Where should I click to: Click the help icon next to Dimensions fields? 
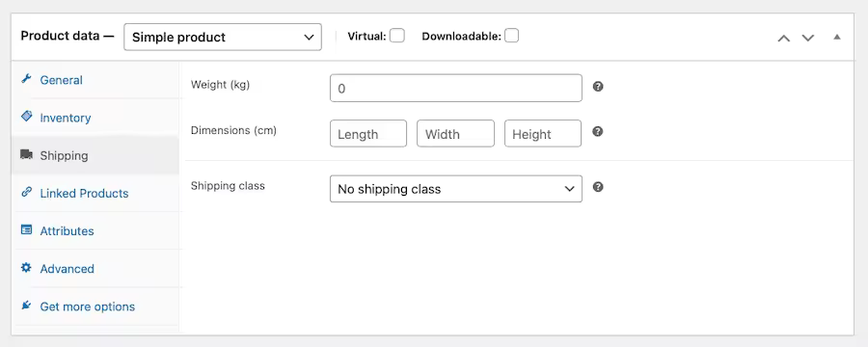[x=598, y=132]
